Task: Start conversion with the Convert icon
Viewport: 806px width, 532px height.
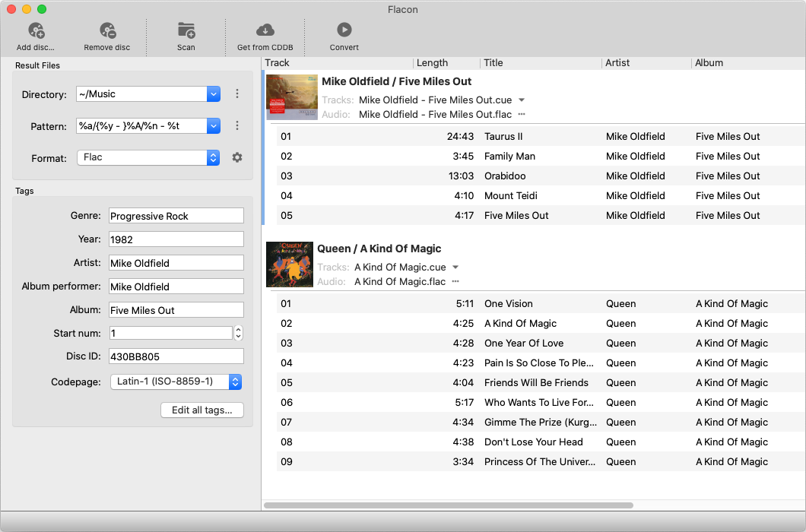Action: pos(344,30)
